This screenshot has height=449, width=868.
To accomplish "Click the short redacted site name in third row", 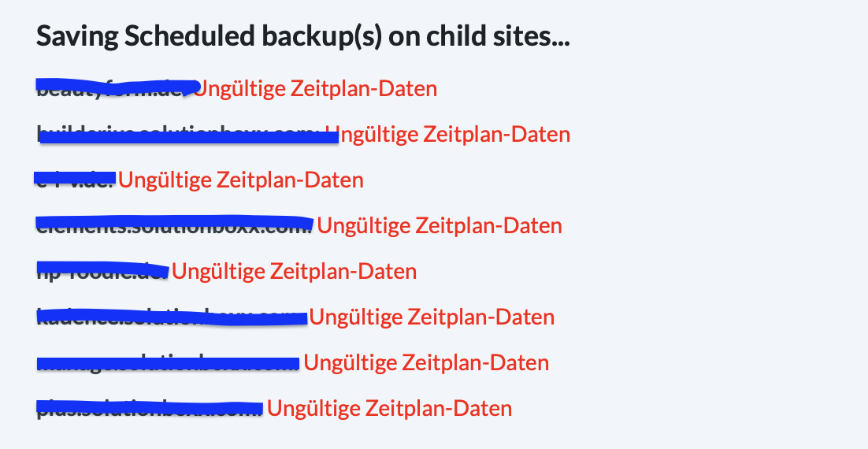I will point(76,178).
